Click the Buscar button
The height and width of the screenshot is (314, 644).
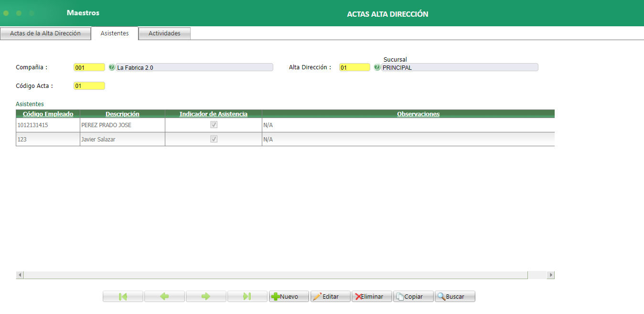[455, 296]
